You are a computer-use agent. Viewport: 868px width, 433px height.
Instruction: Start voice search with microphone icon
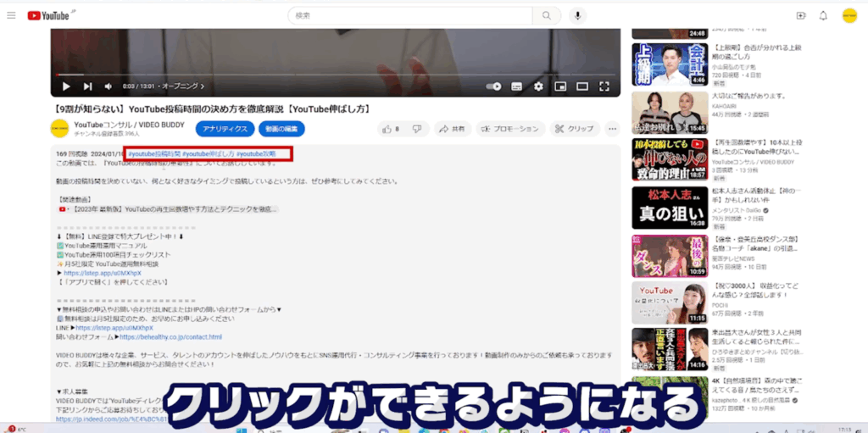pyautogui.click(x=578, y=16)
